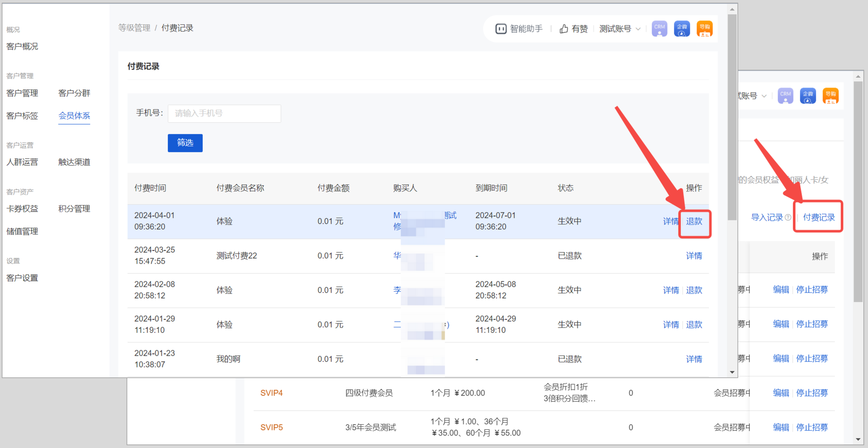Open 详情 for the 2024-04-01 record
The width and height of the screenshot is (868, 448).
671,221
